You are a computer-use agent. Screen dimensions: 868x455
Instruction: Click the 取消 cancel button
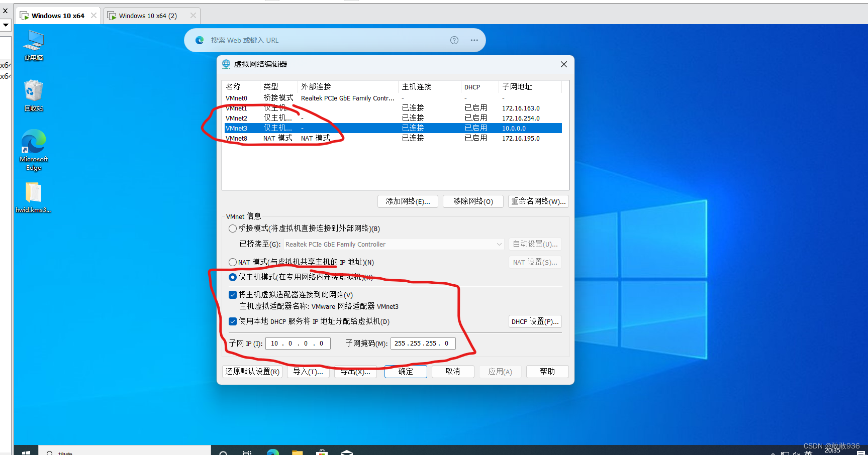pos(453,372)
